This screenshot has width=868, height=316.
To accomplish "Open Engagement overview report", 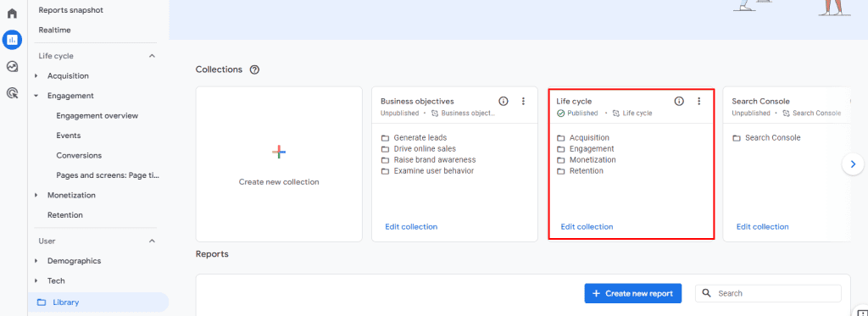I will 97,116.
